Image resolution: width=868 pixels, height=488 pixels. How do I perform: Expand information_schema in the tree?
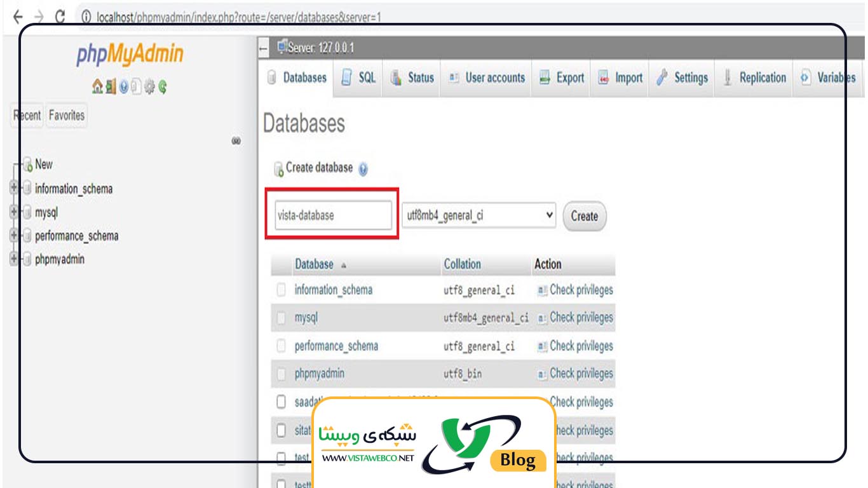[x=14, y=188]
